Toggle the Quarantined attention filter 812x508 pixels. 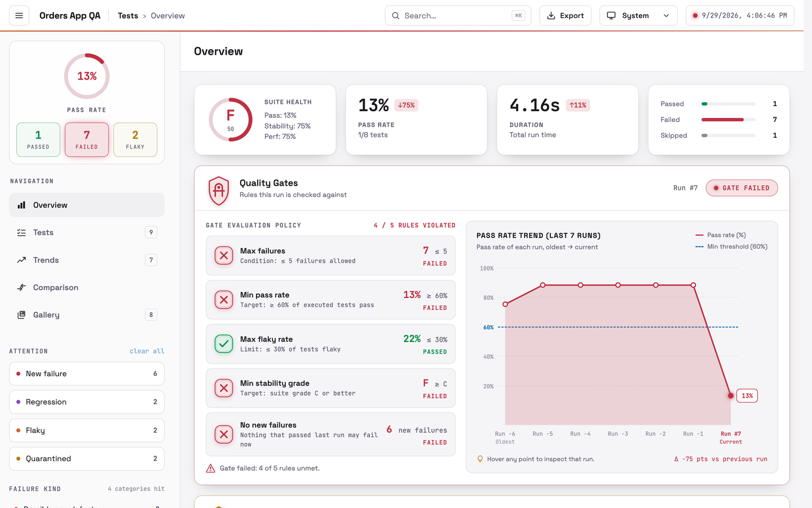(87, 459)
